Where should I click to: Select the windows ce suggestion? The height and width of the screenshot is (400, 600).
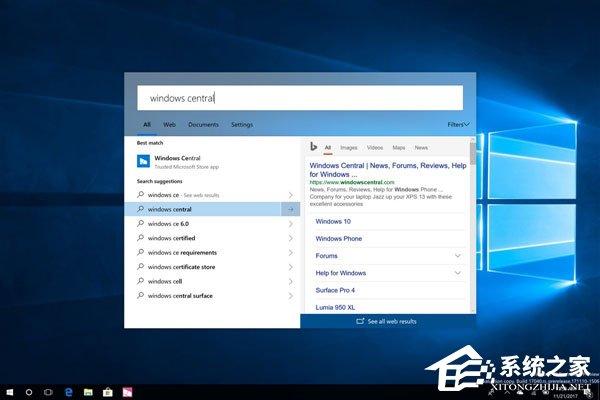[x=212, y=195]
